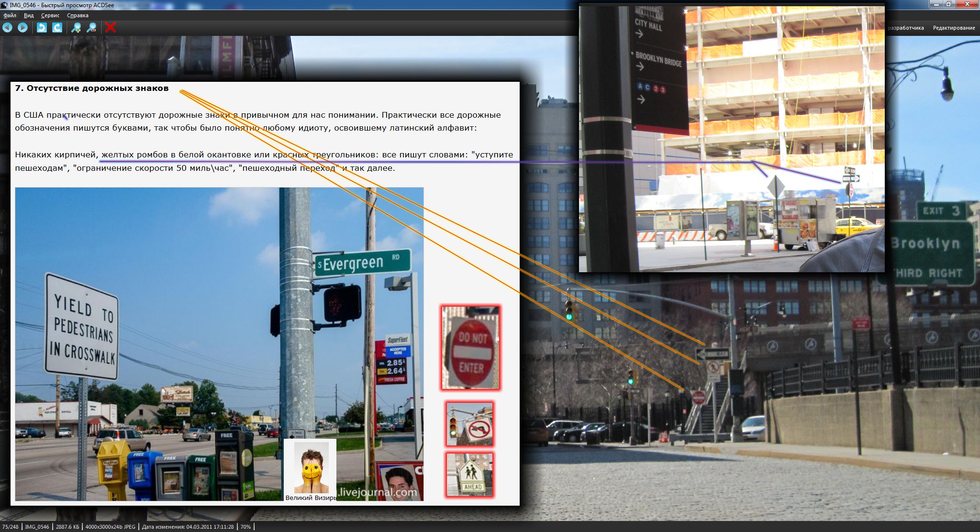Switch to the Редактирование mode
Image resolution: width=980 pixels, height=532 pixels.
pyautogui.click(x=954, y=28)
